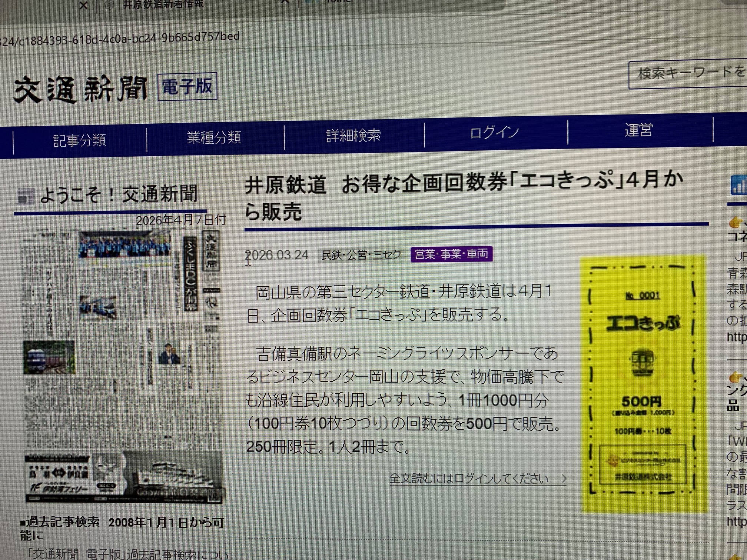Screen dimensions: 747x560
Task: Click ログイン in the blue navigation bar
Action: [x=495, y=133]
